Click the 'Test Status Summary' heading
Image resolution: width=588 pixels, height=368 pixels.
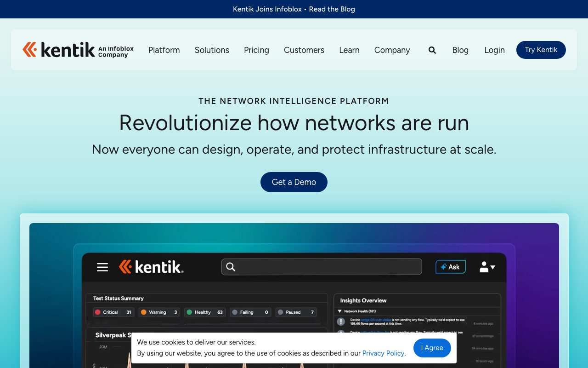pyautogui.click(x=119, y=299)
